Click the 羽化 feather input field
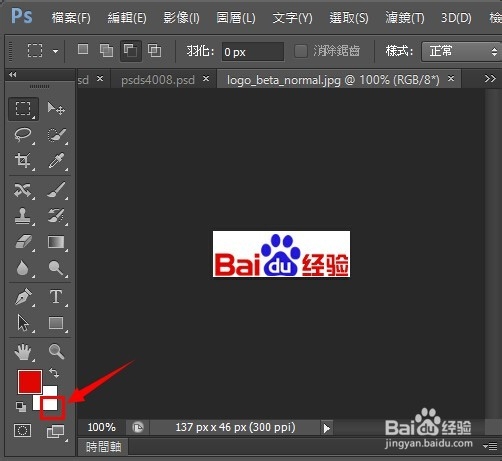Screen dimensions: 502x461 tap(253, 52)
